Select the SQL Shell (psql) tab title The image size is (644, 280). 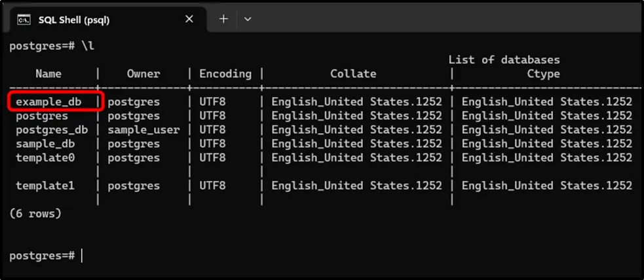click(x=73, y=20)
